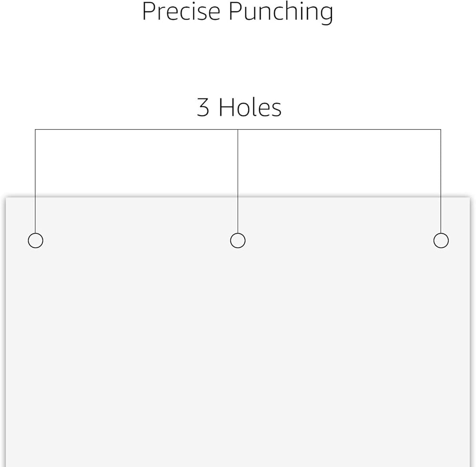Click the top-right corner of the bracket line

pos(441,129)
